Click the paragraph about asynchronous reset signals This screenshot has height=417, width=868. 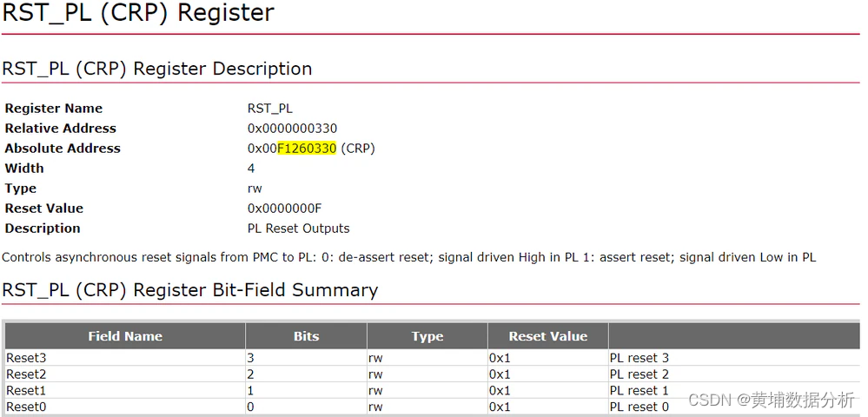[408, 257]
